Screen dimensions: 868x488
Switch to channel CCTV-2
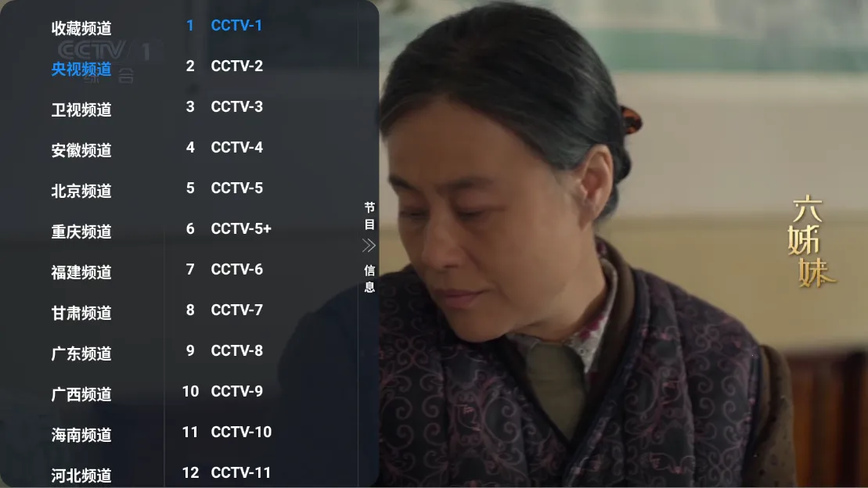[261, 66]
